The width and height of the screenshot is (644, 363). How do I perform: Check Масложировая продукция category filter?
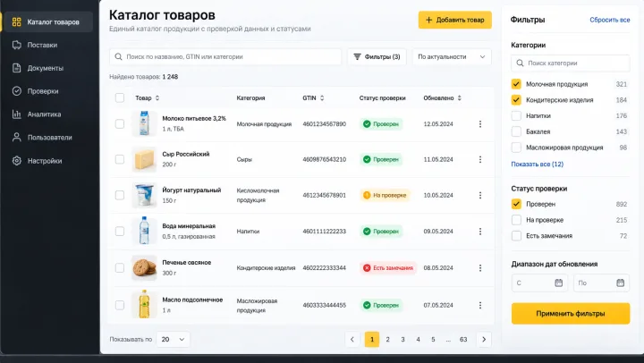516,148
